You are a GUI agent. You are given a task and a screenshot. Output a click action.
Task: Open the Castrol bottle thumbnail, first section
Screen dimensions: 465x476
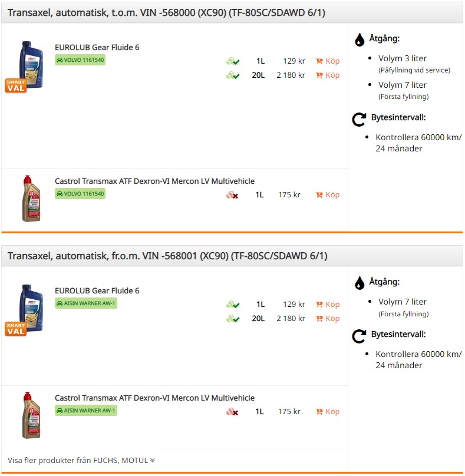31,199
